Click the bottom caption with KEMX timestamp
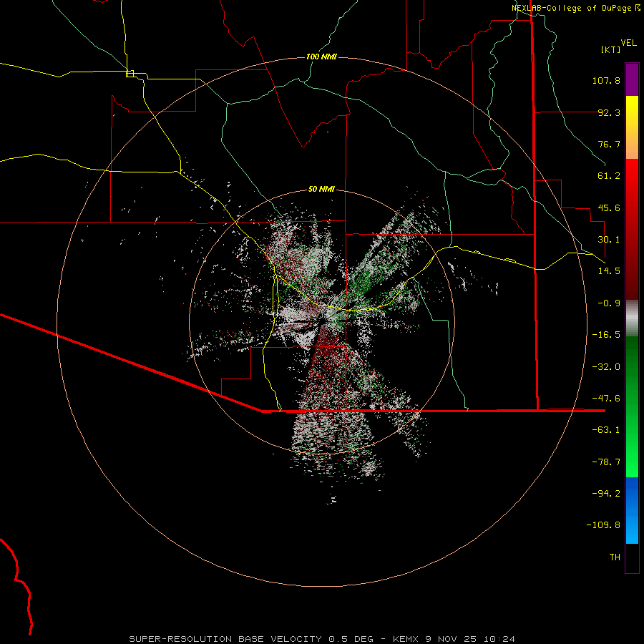The height and width of the screenshot is (644, 644). point(321,639)
